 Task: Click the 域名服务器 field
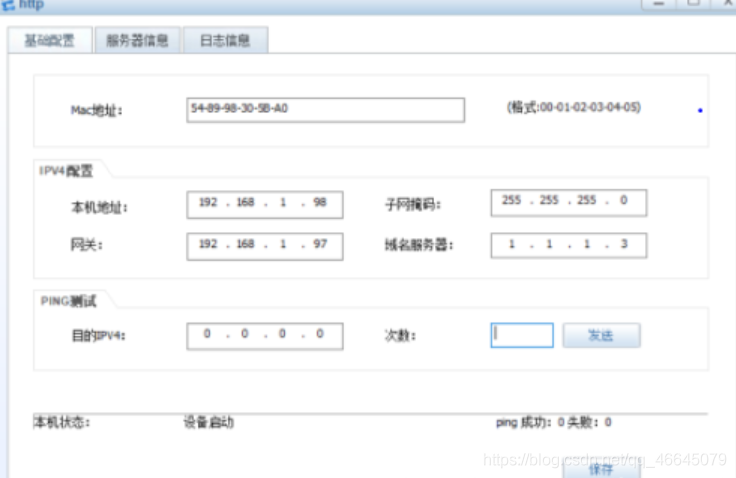568,245
